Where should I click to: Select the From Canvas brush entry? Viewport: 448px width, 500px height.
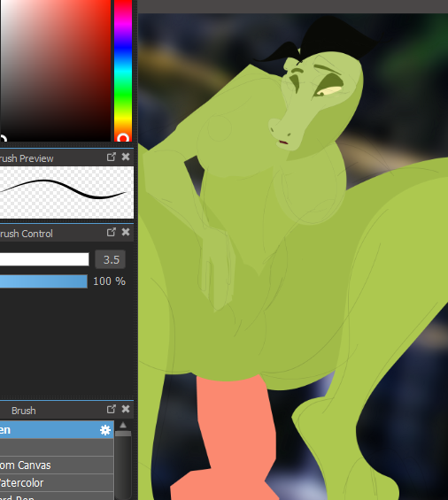(57, 465)
